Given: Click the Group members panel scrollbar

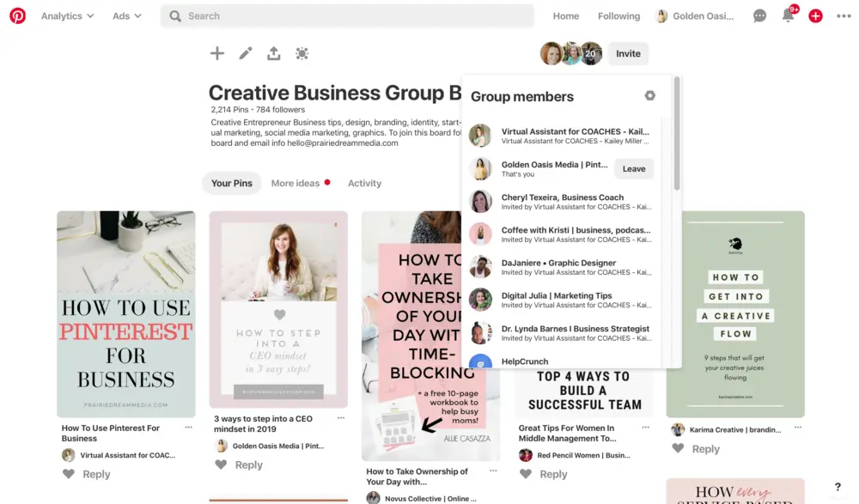Looking at the screenshot, I should click(x=677, y=134).
